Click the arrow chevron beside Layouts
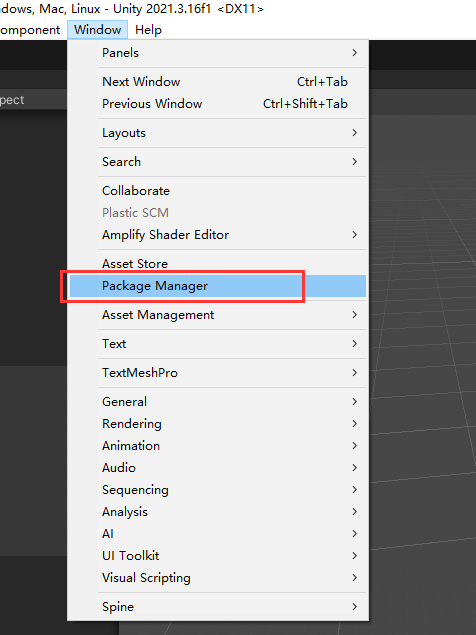The width and height of the screenshot is (476, 635). pos(354,133)
